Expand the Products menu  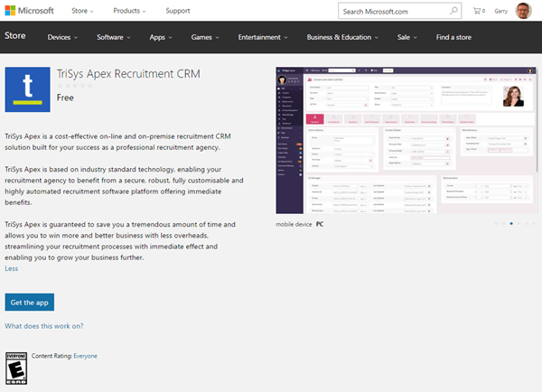point(129,11)
